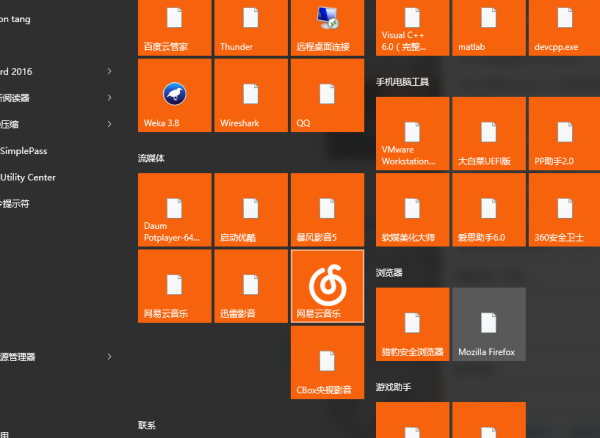Viewport: 600px width, 438px height.
Task: Open the VMware Workstation tile
Action: [x=412, y=134]
